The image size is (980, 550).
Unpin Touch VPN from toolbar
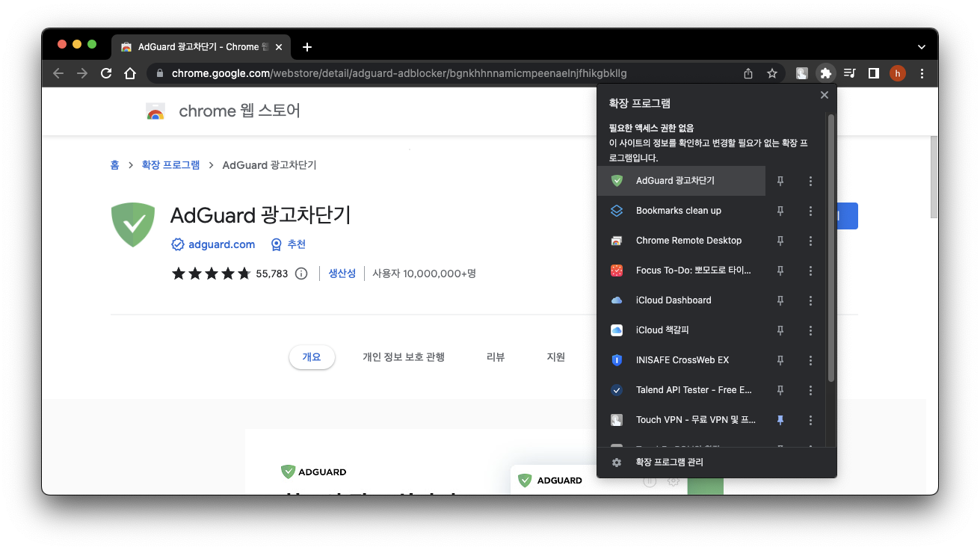(x=780, y=420)
